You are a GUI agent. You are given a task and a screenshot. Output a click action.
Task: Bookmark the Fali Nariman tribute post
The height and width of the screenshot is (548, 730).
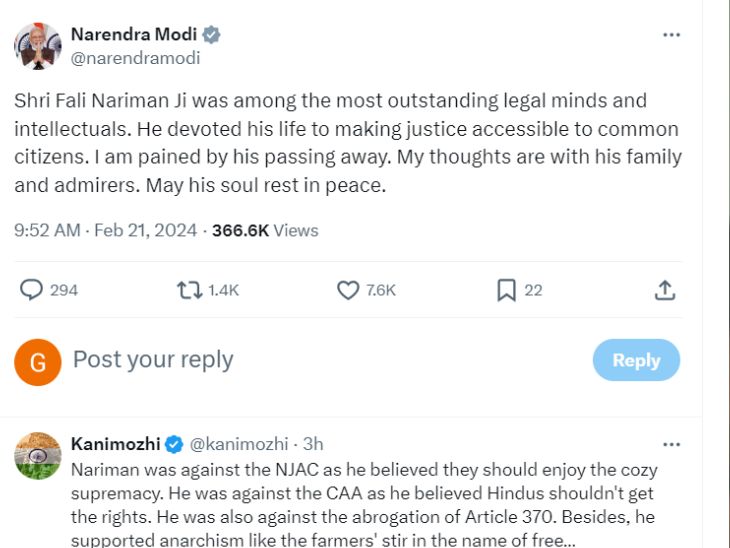507,290
